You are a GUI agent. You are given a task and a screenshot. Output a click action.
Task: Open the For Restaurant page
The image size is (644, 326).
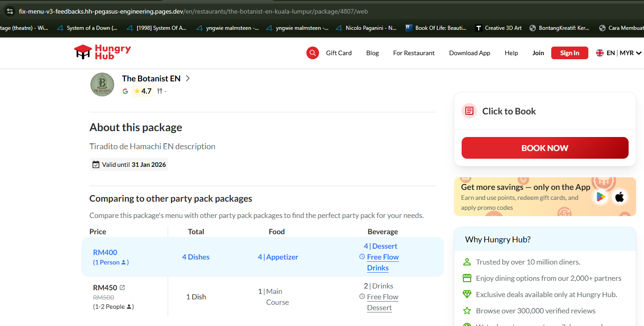[x=414, y=53]
